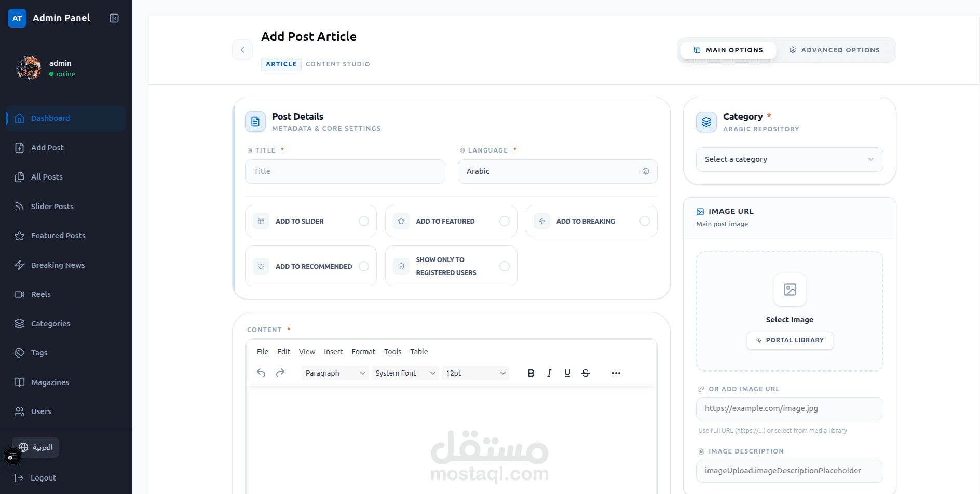Click the Title input field
The width and height of the screenshot is (980, 494).
point(345,171)
